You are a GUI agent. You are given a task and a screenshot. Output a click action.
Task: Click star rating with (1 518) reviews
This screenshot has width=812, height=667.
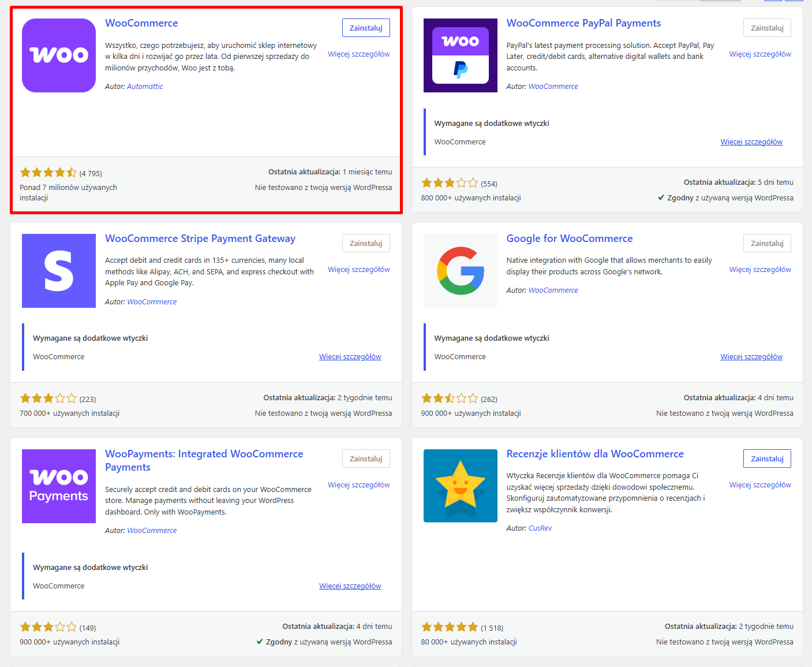(x=450, y=627)
